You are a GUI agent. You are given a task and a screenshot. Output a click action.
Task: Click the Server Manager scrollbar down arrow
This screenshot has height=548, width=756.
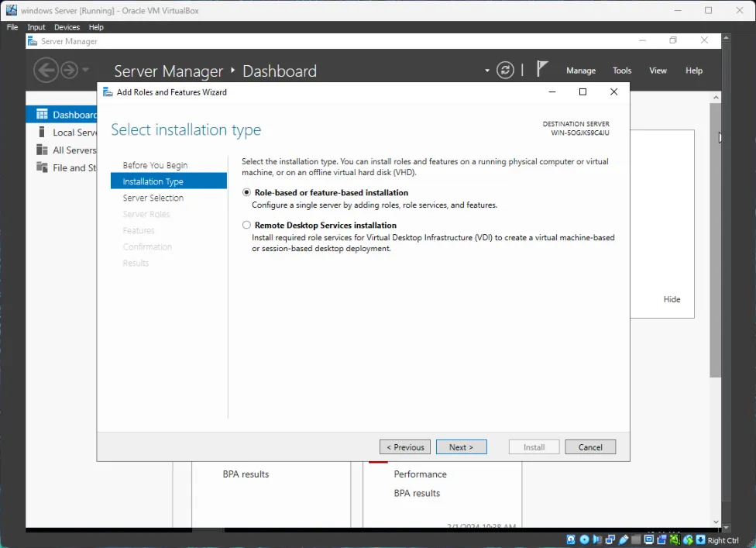tap(716, 522)
